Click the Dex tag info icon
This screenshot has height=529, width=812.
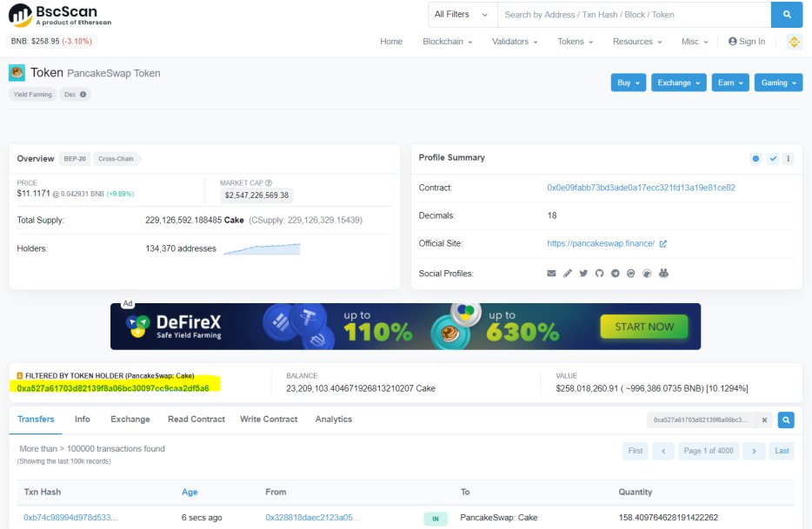pyautogui.click(x=83, y=94)
